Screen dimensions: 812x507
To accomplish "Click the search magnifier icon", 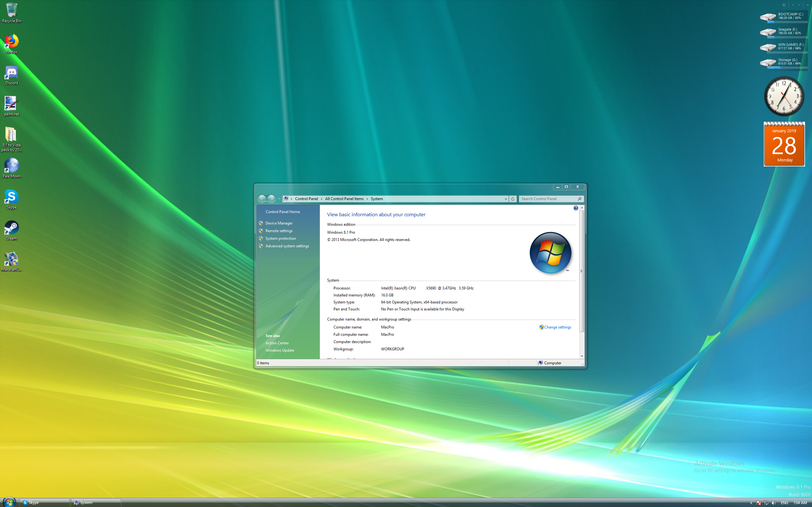I will 579,199.
